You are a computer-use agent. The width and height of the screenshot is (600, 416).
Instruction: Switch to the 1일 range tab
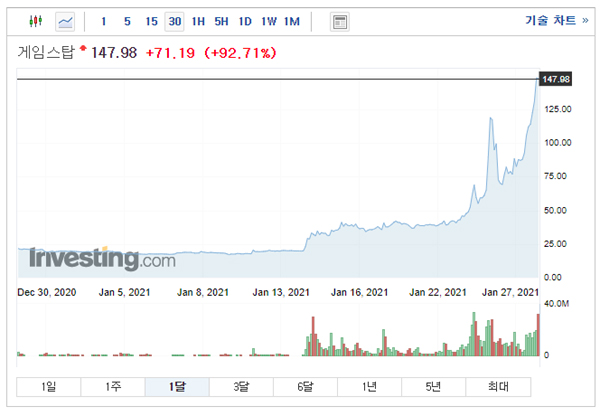click(49, 387)
